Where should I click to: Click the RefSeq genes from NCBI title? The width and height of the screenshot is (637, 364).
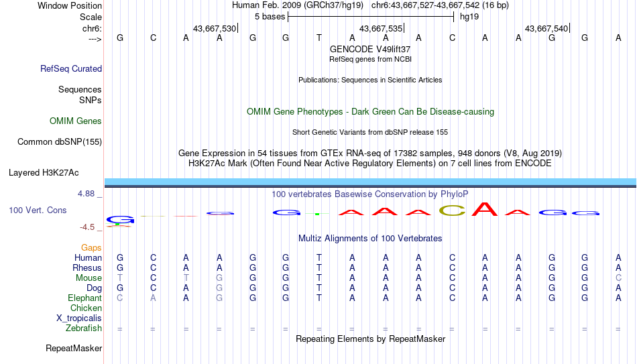370,59
